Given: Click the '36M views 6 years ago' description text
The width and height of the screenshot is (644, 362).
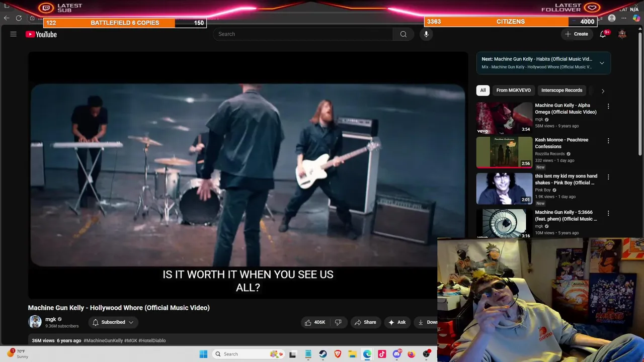Looking at the screenshot, I should pos(56,340).
